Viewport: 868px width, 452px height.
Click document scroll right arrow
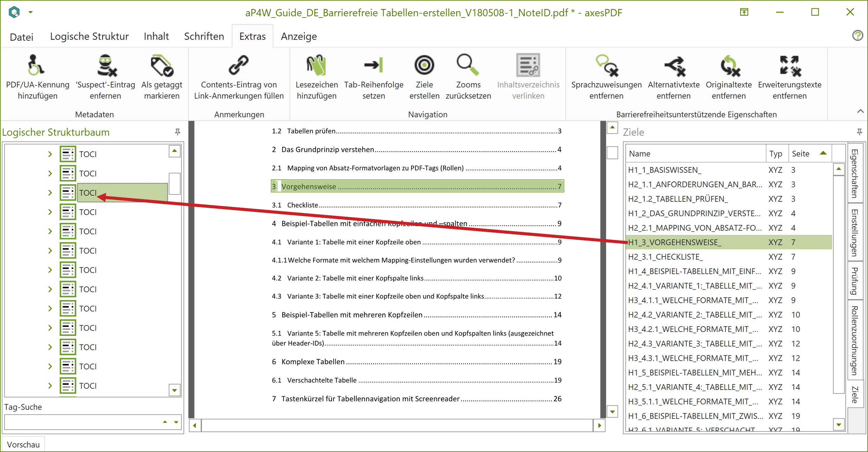pyautogui.click(x=599, y=426)
